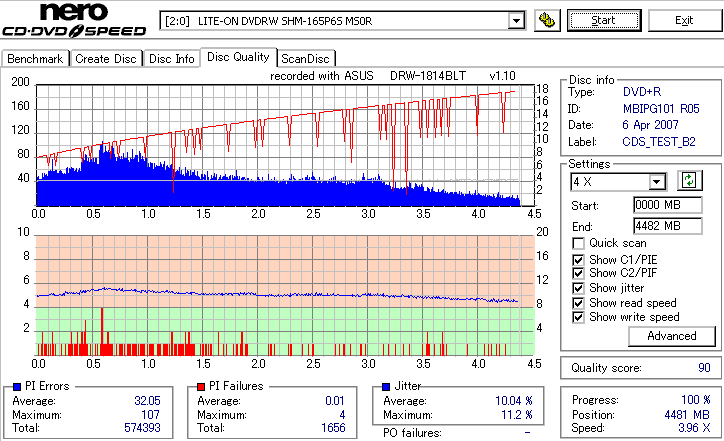Click the PI Failures total 1656

[333, 428]
